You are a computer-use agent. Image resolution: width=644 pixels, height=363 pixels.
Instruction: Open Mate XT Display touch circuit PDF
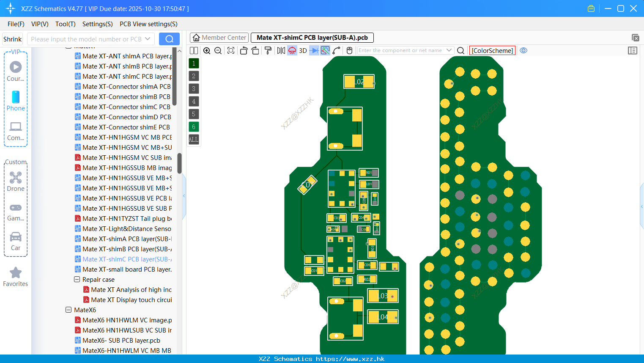tap(127, 300)
